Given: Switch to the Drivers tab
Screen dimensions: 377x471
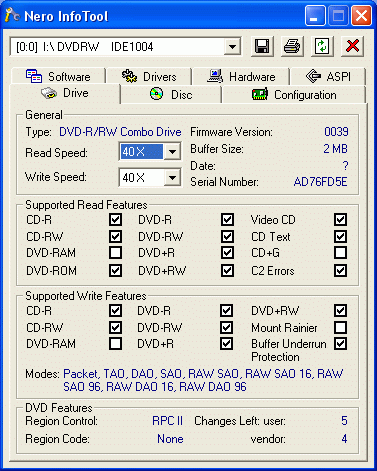Looking at the screenshot, I should tap(149, 76).
